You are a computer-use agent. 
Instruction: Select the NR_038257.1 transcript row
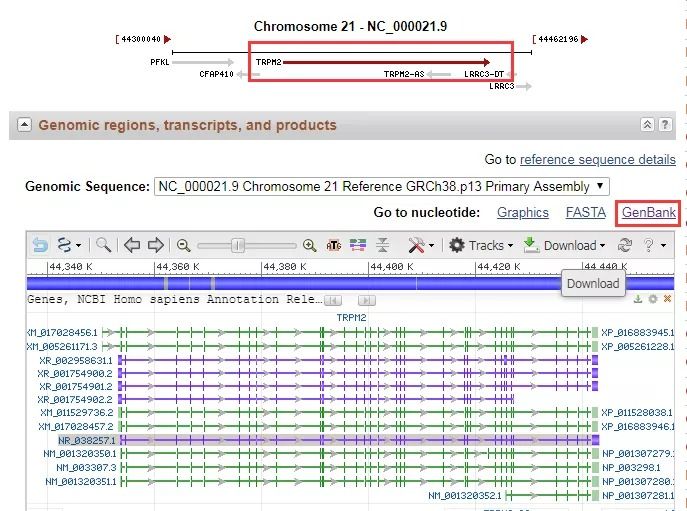[88, 440]
